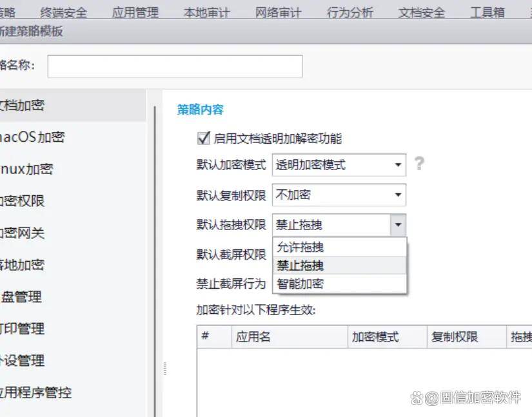Image resolution: width=532 pixels, height=417 pixels.
Task: Open 文档安全 in top menu
Action: (421, 12)
